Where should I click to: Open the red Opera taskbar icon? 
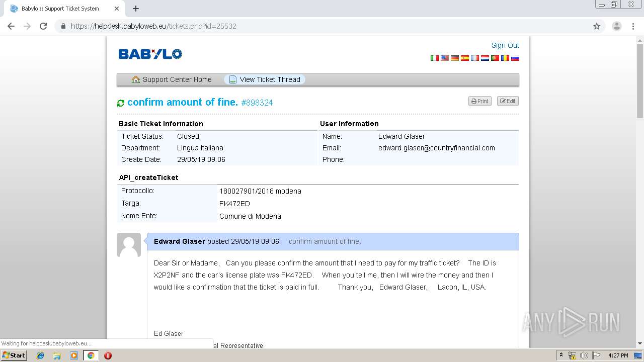tap(108, 355)
